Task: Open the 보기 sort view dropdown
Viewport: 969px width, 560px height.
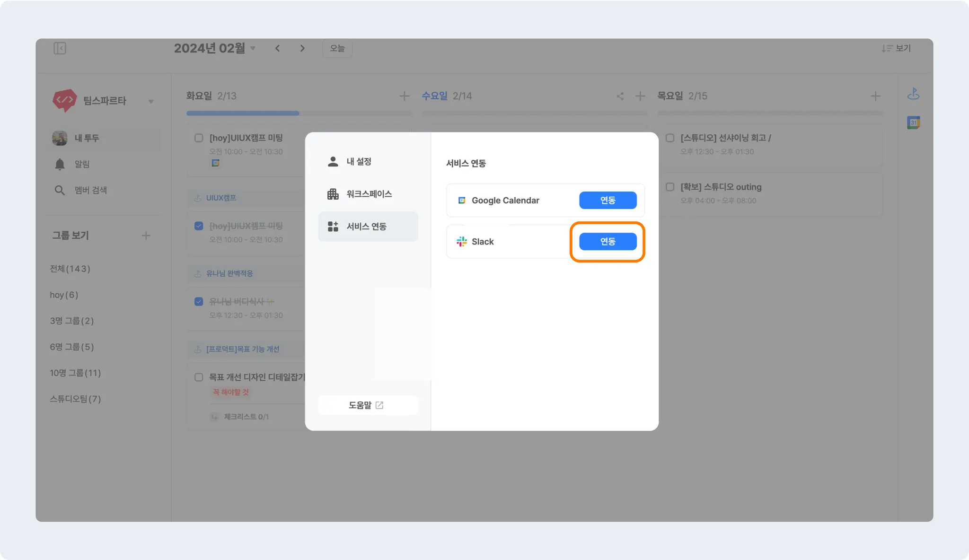Action: [896, 48]
